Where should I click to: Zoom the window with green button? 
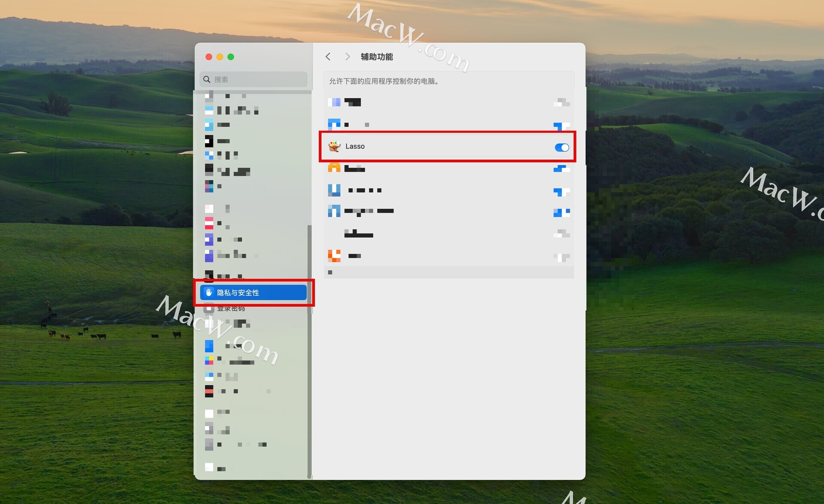click(x=230, y=57)
